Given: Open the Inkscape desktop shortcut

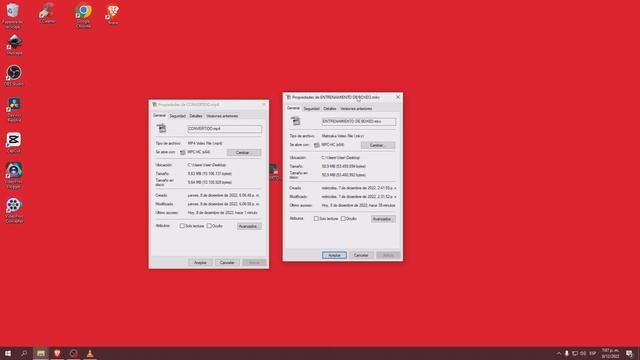Looking at the screenshot, I should pos(14,45).
